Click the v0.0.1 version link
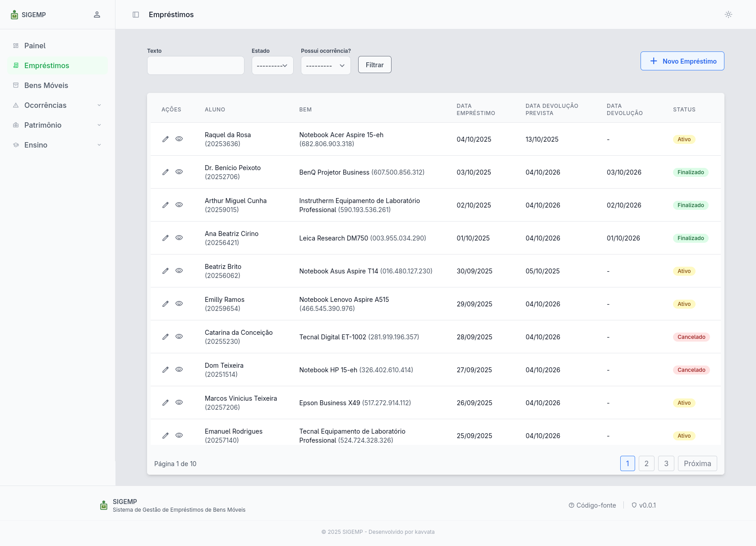The image size is (756, 546). coord(644,505)
